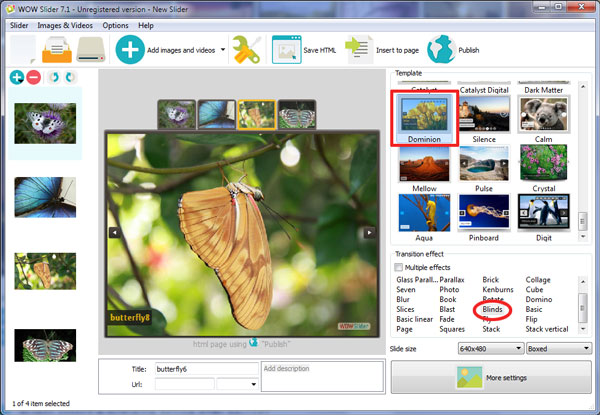
Task: Open the Add images and videos dropdown arrow
Action: point(223,50)
